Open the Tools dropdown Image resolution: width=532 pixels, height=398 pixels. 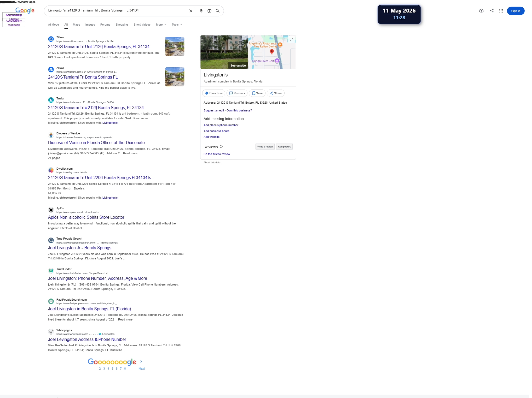click(x=177, y=25)
